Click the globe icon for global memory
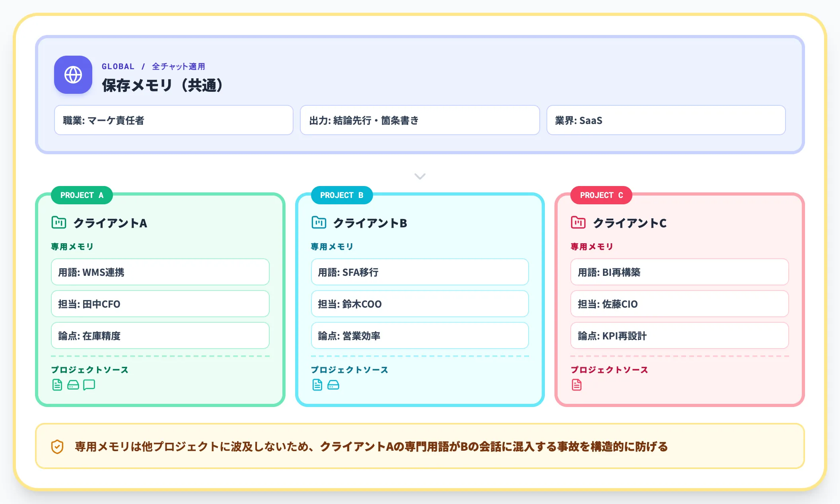Image resolution: width=840 pixels, height=504 pixels. [x=73, y=75]
